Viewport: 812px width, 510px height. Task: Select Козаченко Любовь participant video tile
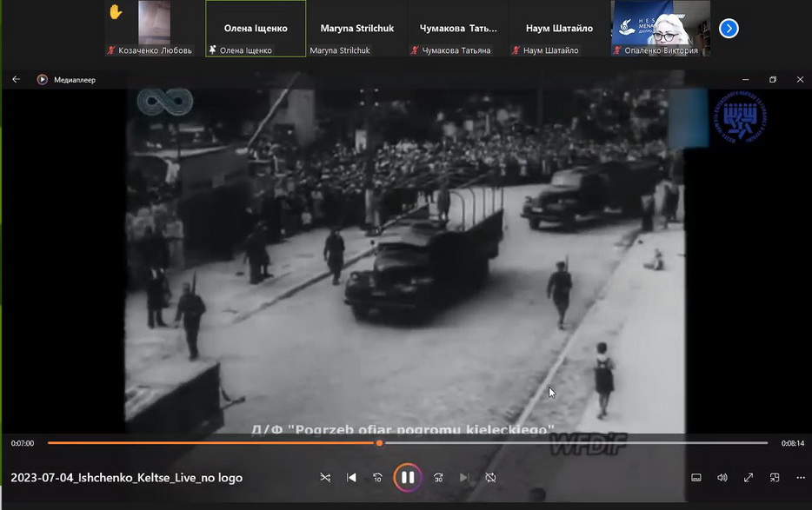point(155,29)
